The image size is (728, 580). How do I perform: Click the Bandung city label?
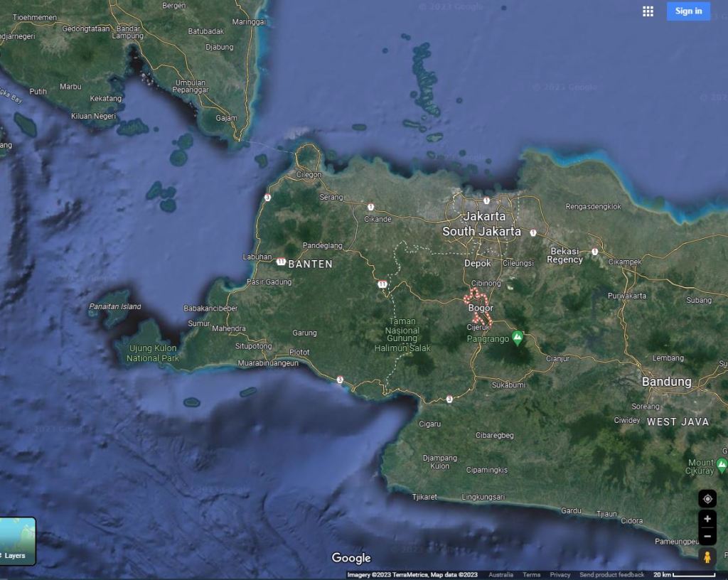coord(666,382)
